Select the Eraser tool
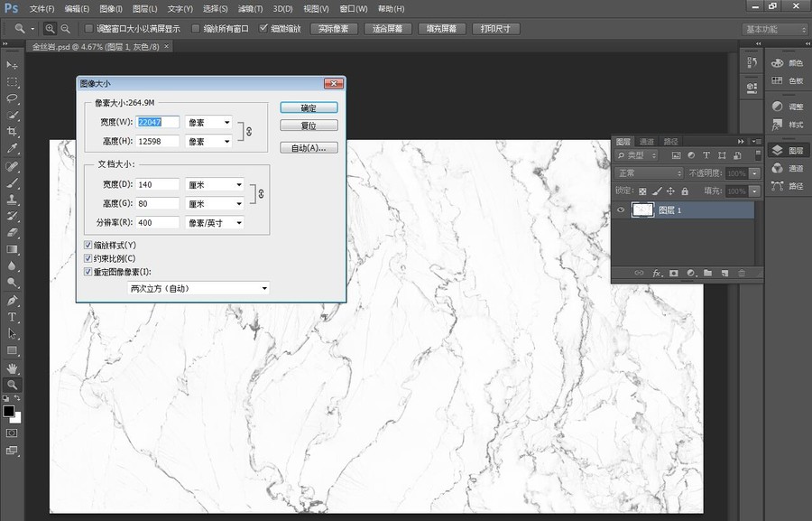 pyautogui.click(x=12, y=233)
